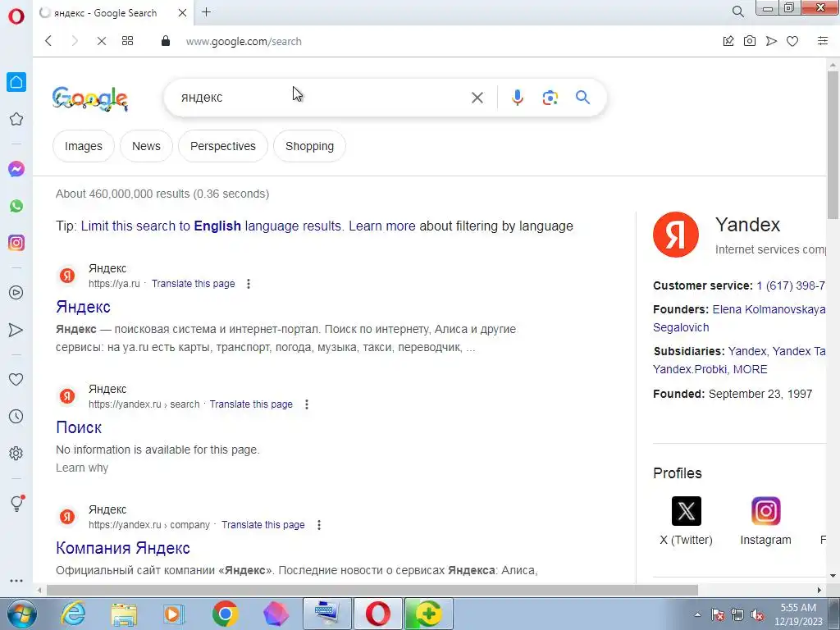
Task: Click Learn why under Поиск result
Action: click(82, 468)
